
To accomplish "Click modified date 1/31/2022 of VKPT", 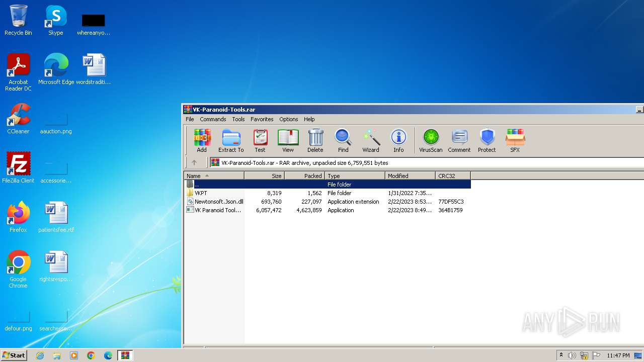I will tap(410, 193).
